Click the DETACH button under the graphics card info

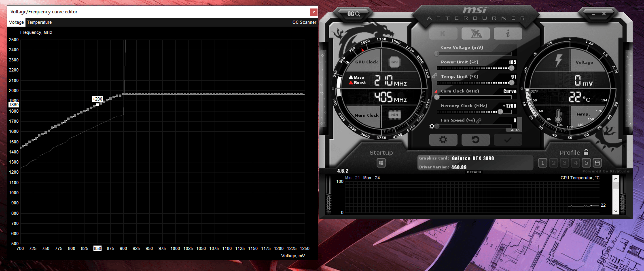pyautogui.click(x=474, y=172)
